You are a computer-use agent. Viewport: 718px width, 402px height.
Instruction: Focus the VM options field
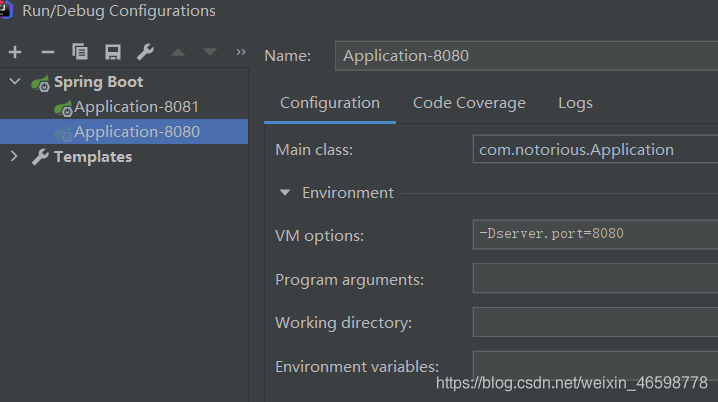click(595, 234)
